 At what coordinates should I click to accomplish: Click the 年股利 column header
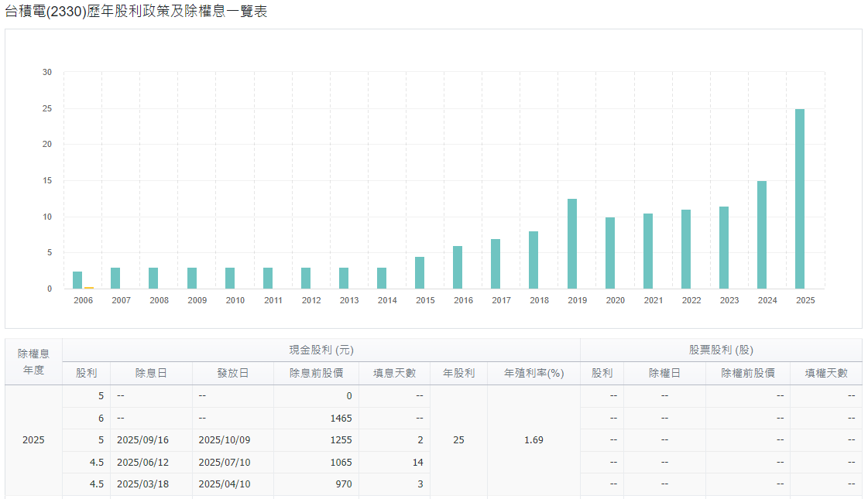coord(458,373)
